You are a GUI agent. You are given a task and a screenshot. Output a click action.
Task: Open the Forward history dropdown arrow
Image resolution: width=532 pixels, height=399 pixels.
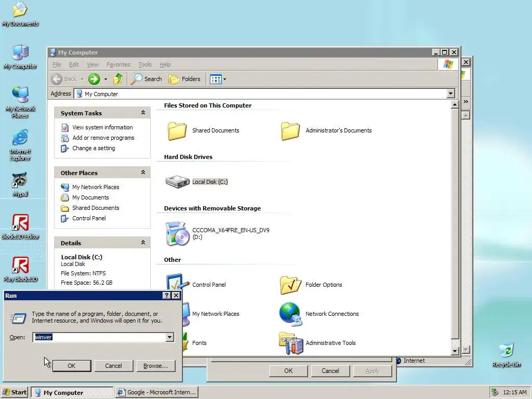tap(105, 79)
